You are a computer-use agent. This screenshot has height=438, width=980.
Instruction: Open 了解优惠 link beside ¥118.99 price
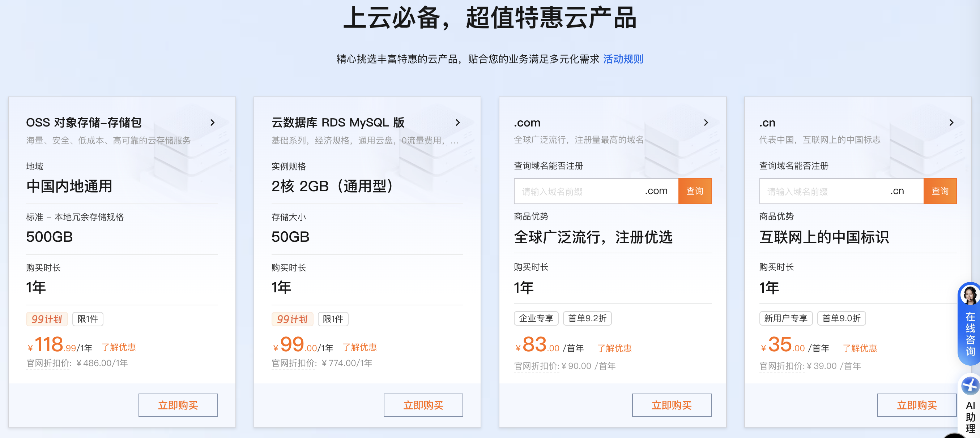pos(119,347)
